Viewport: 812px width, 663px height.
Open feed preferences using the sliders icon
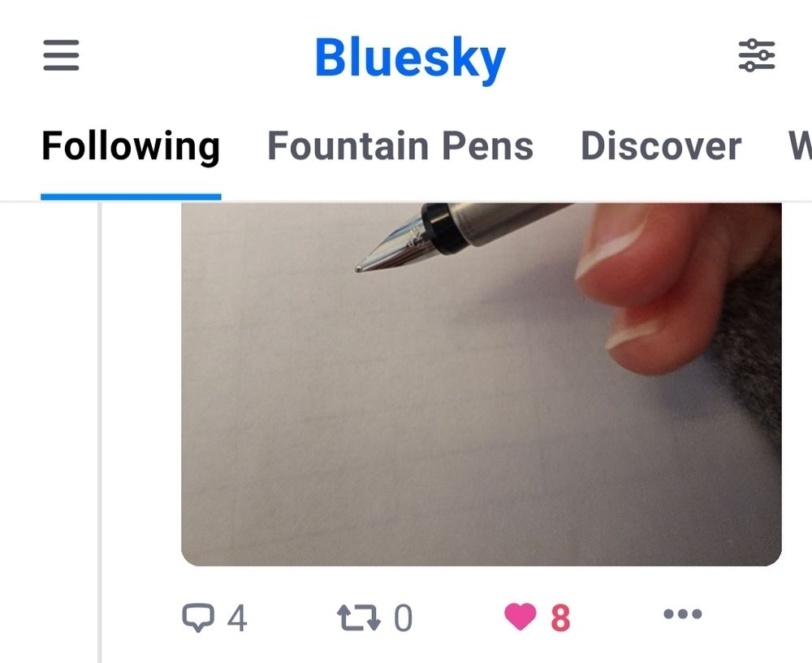pyautogui.click(x=758, y=55)
